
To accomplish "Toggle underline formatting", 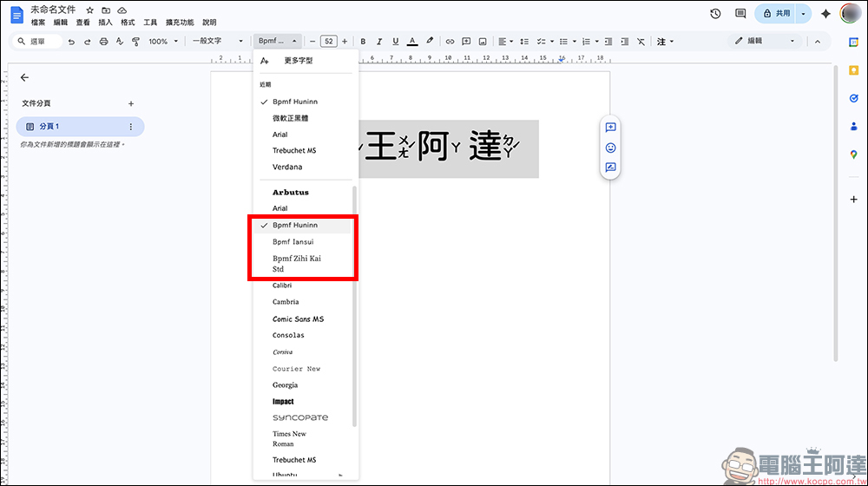I will (395, 42).
